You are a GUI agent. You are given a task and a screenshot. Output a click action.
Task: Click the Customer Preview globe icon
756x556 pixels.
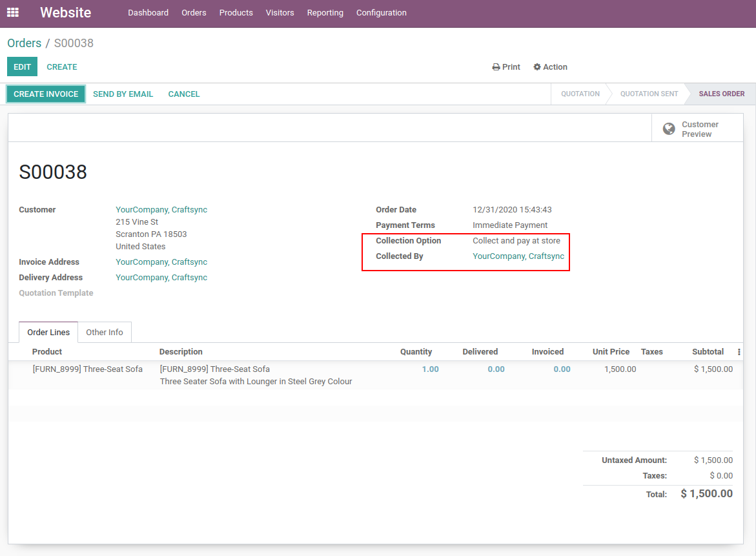[669, 129]
